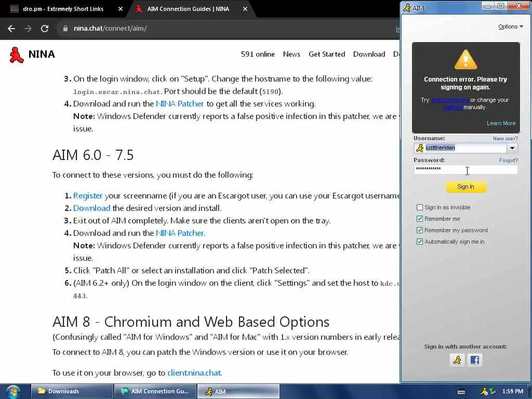Click the 5190 port number text
This screenshot has height=399, width=532.
[270, 92]
